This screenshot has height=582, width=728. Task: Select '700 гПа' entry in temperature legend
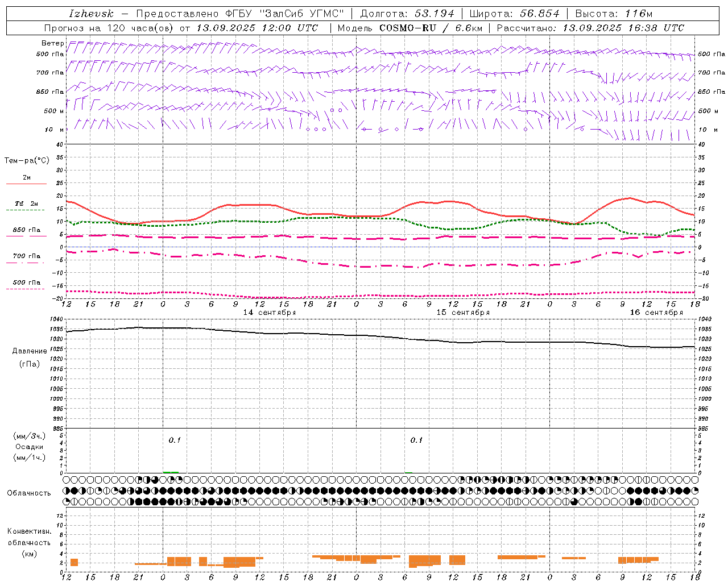pos(27,256)
